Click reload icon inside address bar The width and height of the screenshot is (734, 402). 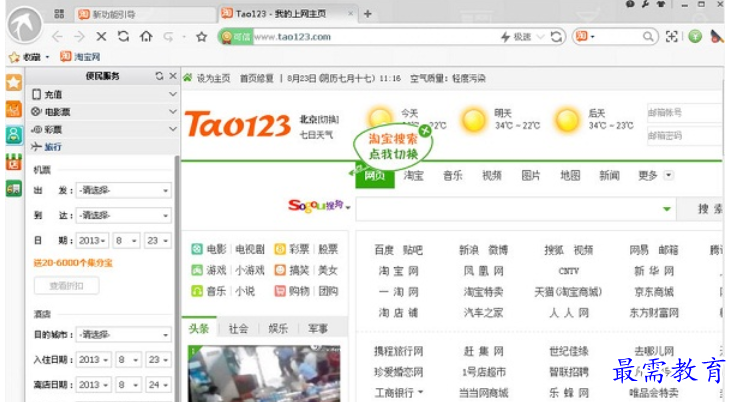click(x=556, y=37)
